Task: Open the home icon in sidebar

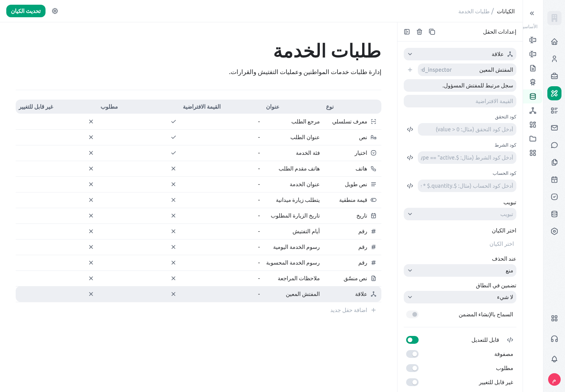Action: pyautogui.click(x=554, y=42)
